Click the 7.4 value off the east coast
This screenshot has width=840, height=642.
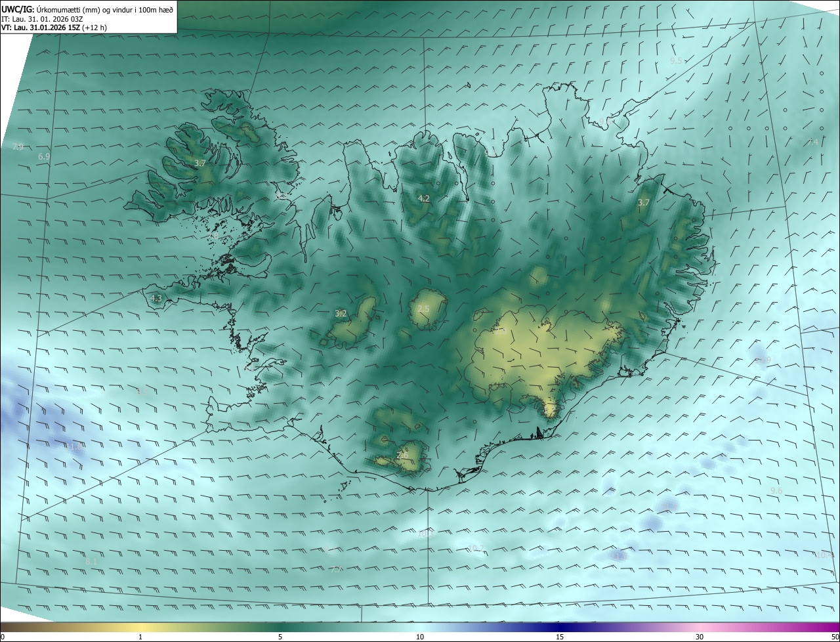812,142
